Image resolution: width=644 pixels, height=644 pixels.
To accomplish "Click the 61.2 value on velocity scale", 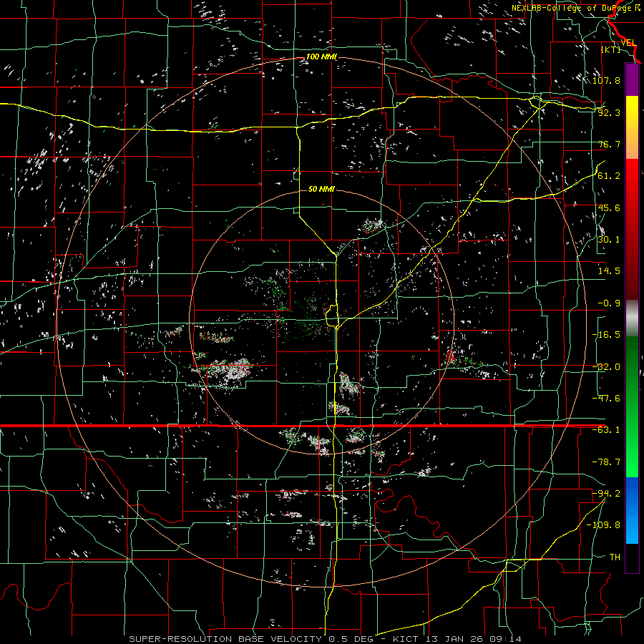I will tap(609, 176).
